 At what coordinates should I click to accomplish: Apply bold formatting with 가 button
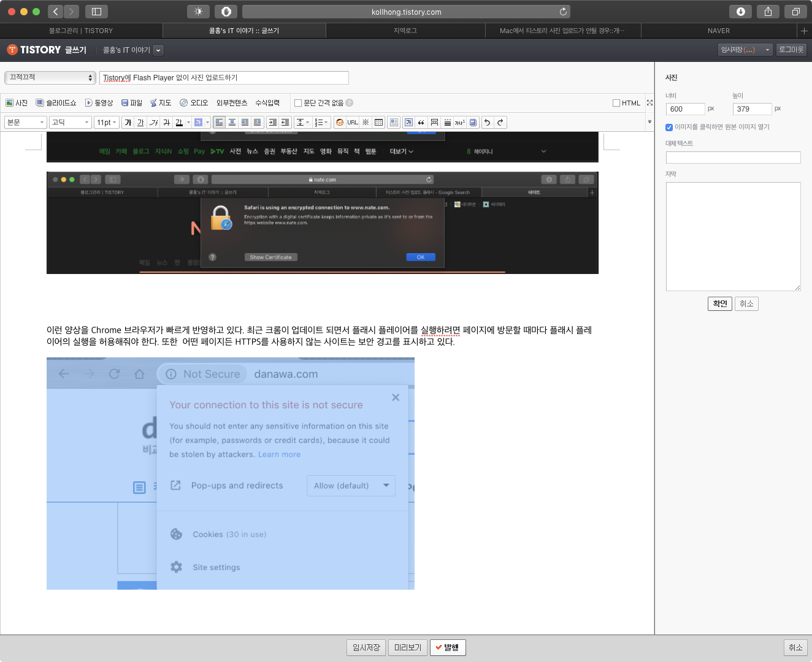point(128,123)
